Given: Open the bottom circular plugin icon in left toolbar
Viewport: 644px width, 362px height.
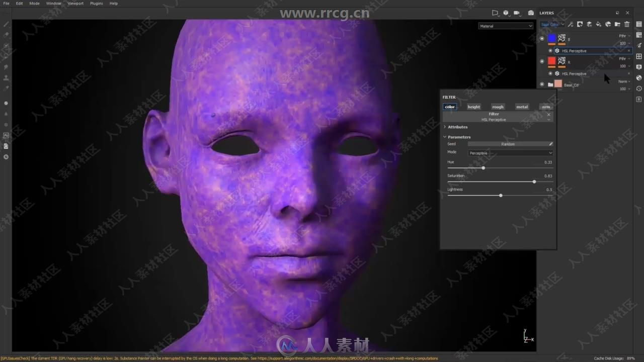Looking at the screenshot, I should (x=6, y=157).
